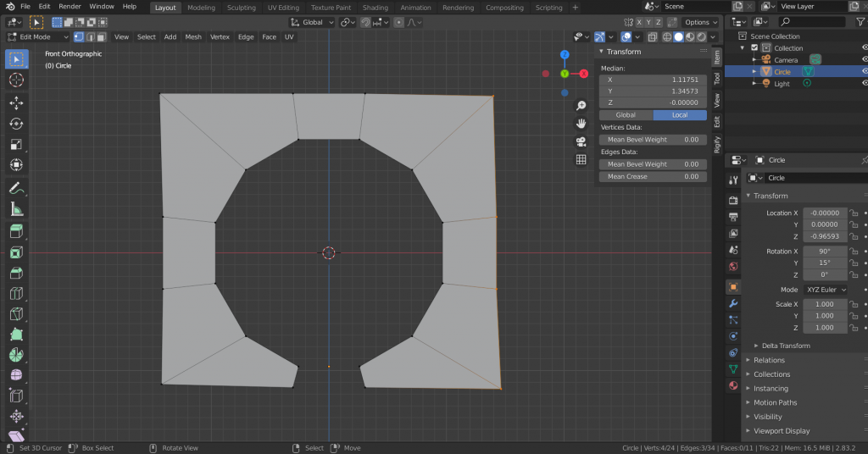
Task: Switch median to Global coordinates
Action: click(x=626, y=115)
